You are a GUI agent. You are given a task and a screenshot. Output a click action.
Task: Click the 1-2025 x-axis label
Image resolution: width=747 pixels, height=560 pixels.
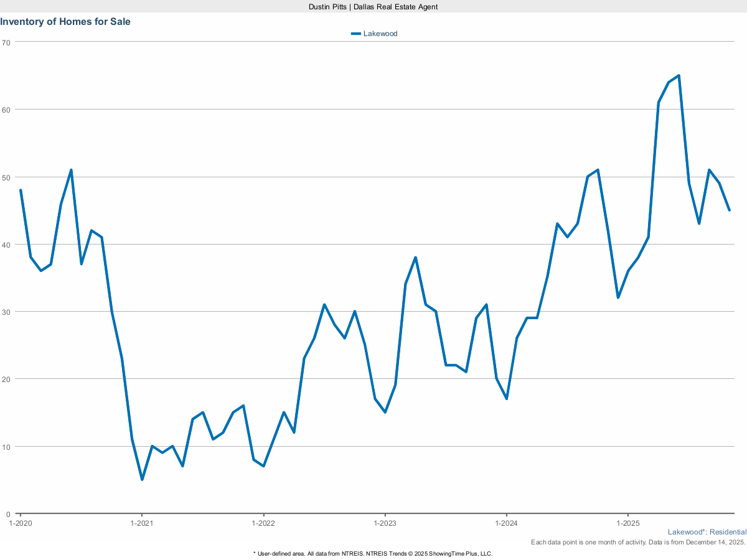click(627, 524)
